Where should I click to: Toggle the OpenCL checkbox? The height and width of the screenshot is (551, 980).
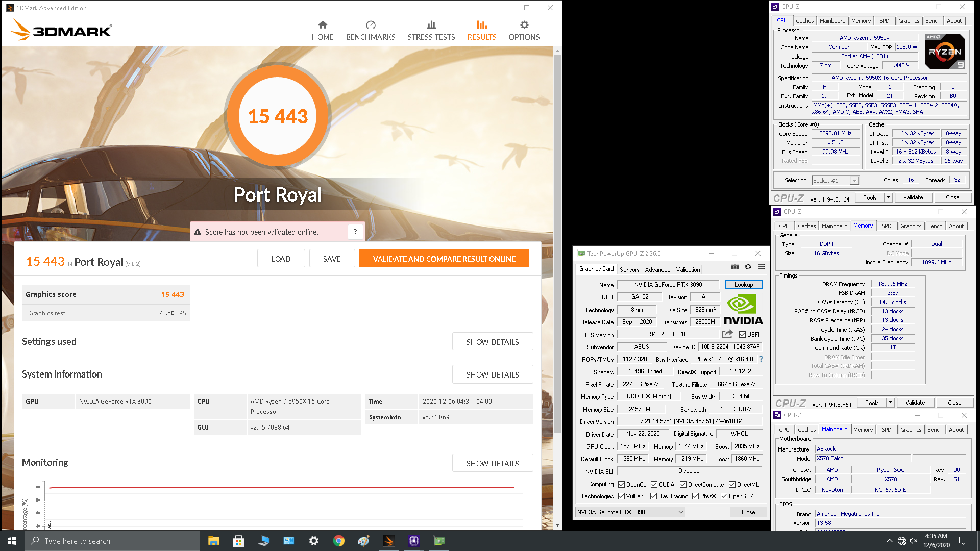[x=621, y=485]
